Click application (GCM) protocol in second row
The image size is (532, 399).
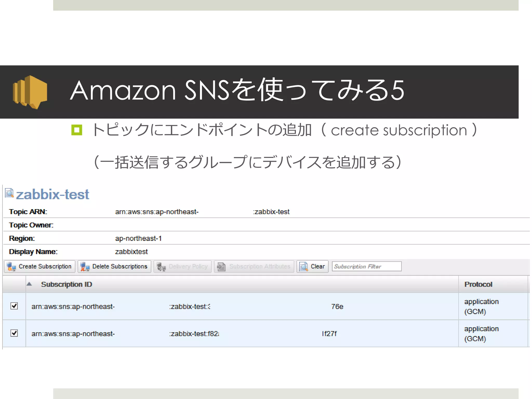[481, 334]
